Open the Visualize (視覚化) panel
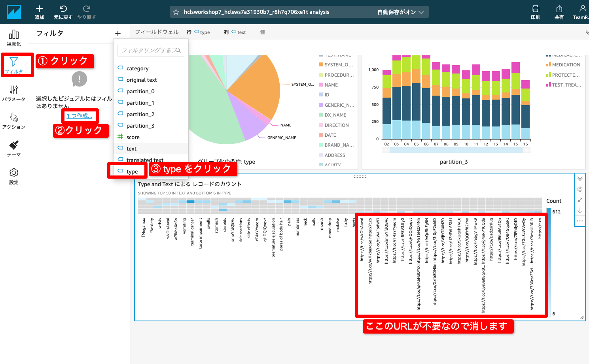589x364 pixels. (14, 38)
